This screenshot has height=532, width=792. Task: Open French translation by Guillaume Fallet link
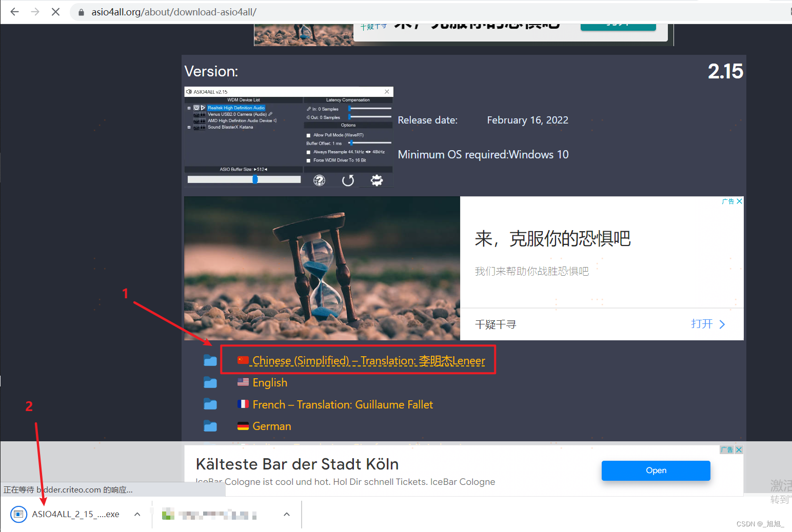click(343, 404)
